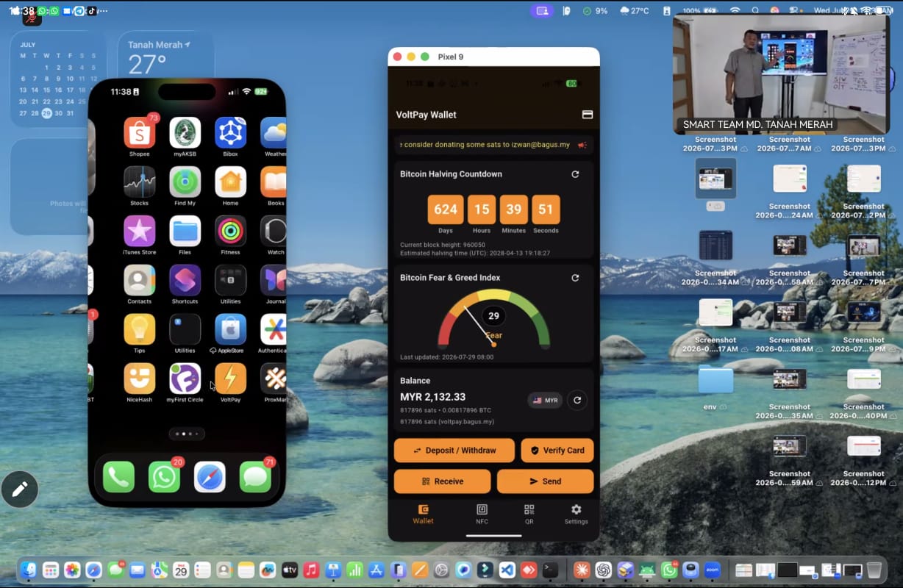Click the Spotlight search icon in menu bar

[755, 11]
